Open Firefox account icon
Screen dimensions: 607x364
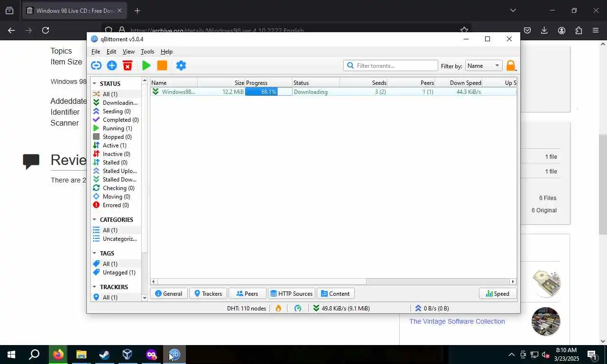(x=561, y=30)
